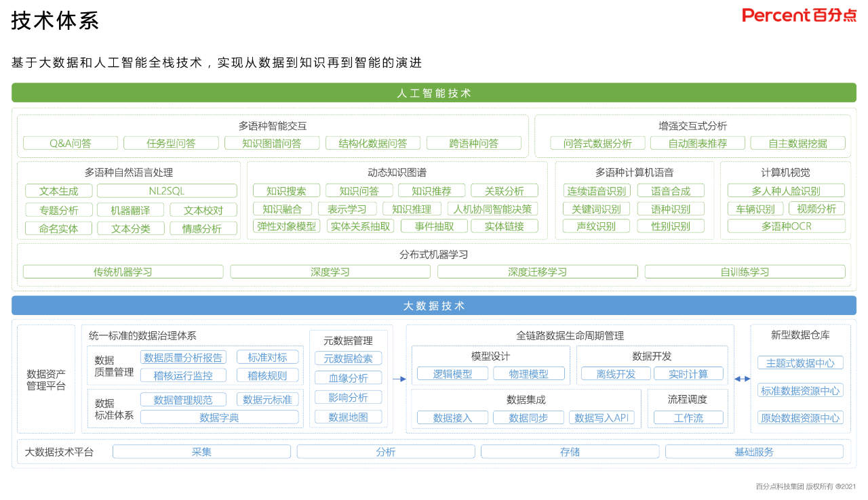Click the 文本生成 box
Screen dimensions: 868x500
coord(58,191)
